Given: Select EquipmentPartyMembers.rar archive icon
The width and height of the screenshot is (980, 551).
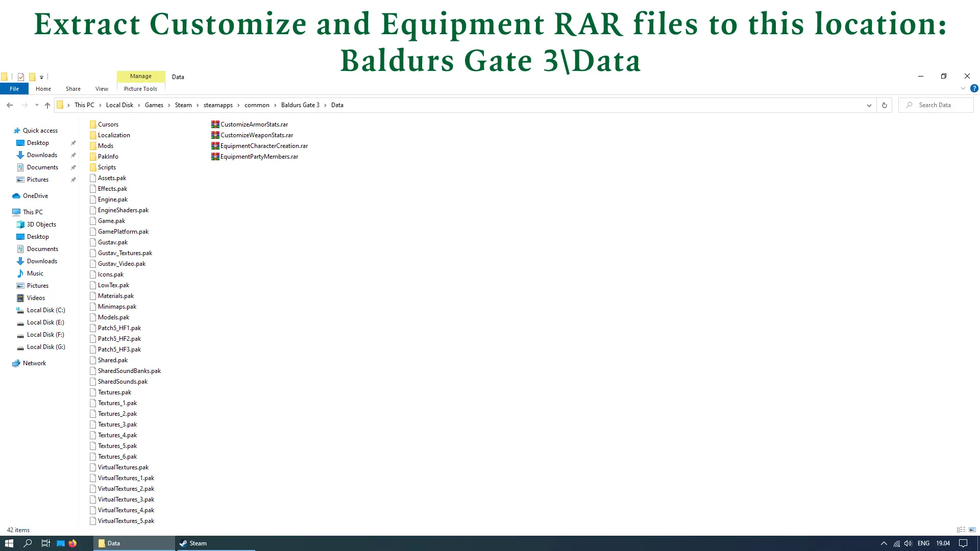Looking at the screenshot, I should [215, 157].
